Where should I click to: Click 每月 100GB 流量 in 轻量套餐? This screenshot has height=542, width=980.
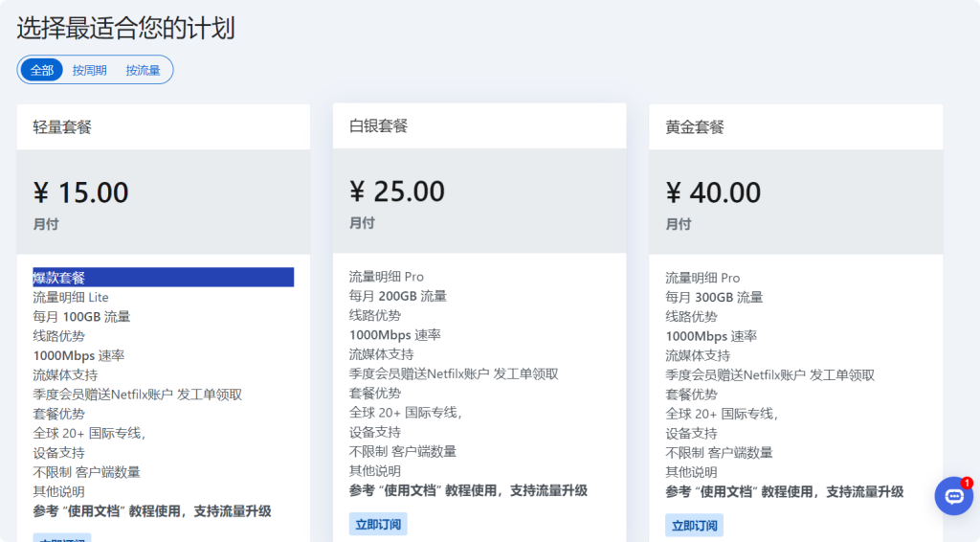click(x=81, y=316)
